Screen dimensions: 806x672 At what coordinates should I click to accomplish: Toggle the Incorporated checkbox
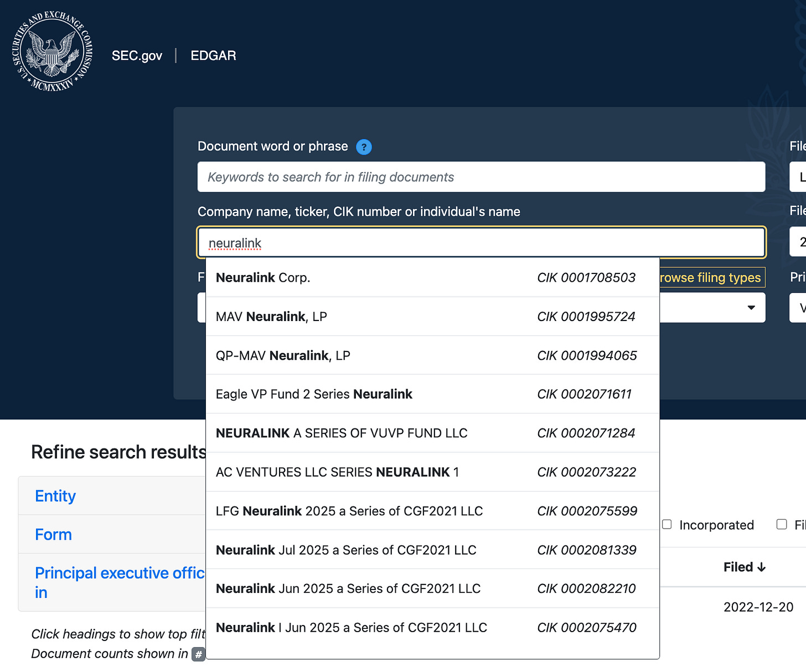coord(667,524)
